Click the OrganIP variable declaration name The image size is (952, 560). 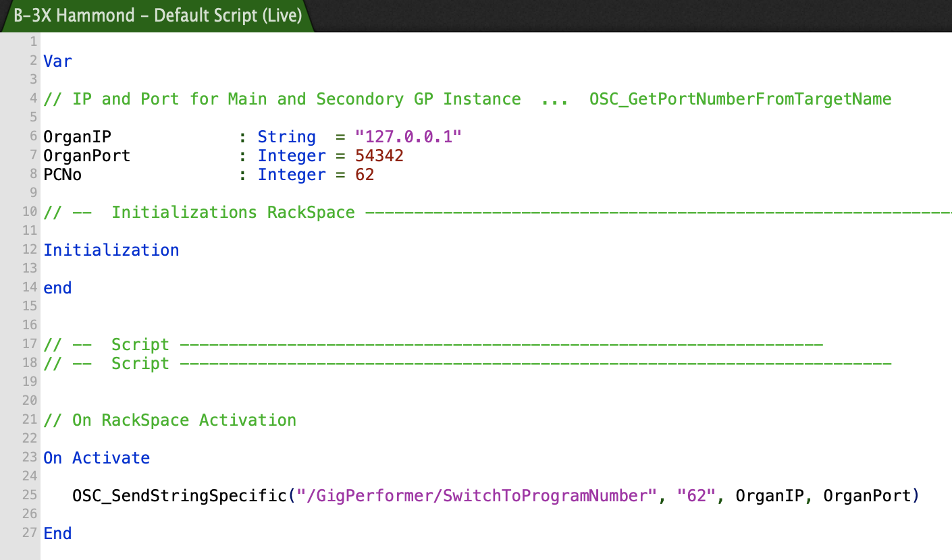77,137
